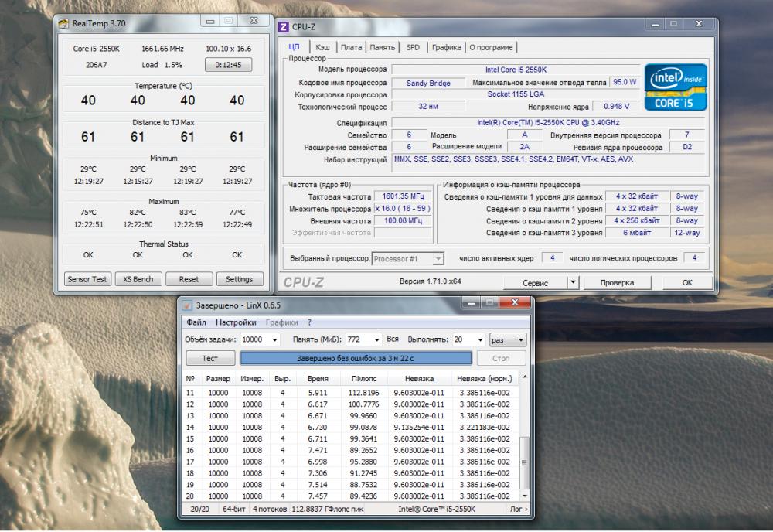
Task: Open RealTemp Settings
Action: coord(239,279)
